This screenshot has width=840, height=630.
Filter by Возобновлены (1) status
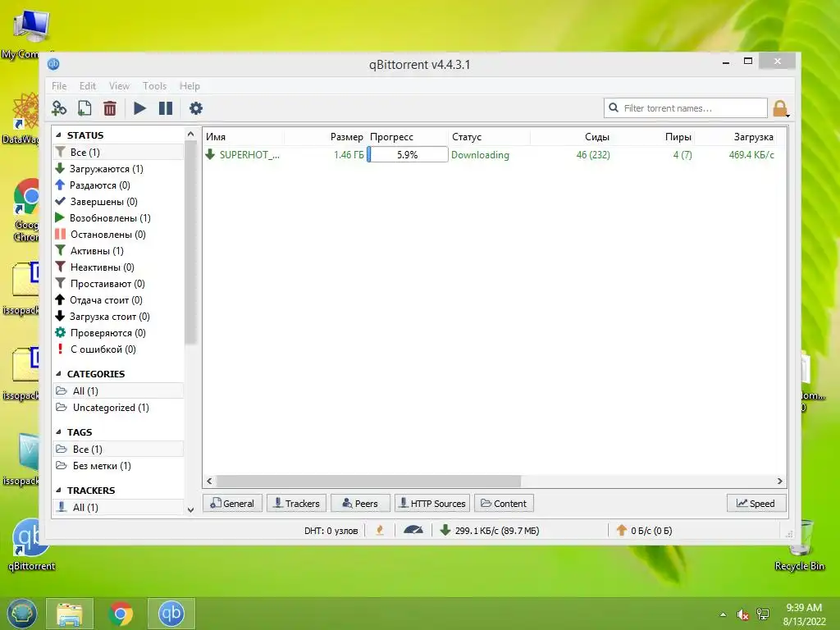click(110, 218)
